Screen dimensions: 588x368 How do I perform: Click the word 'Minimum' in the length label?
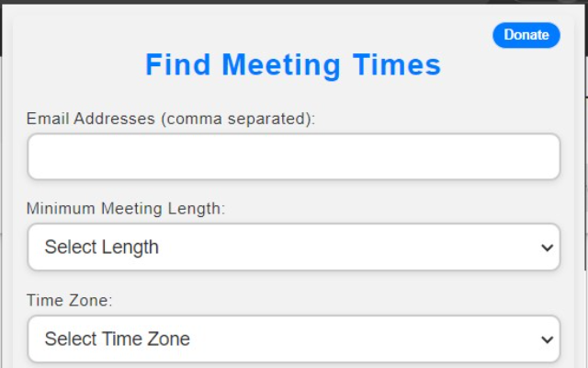[x=59, y=209]
